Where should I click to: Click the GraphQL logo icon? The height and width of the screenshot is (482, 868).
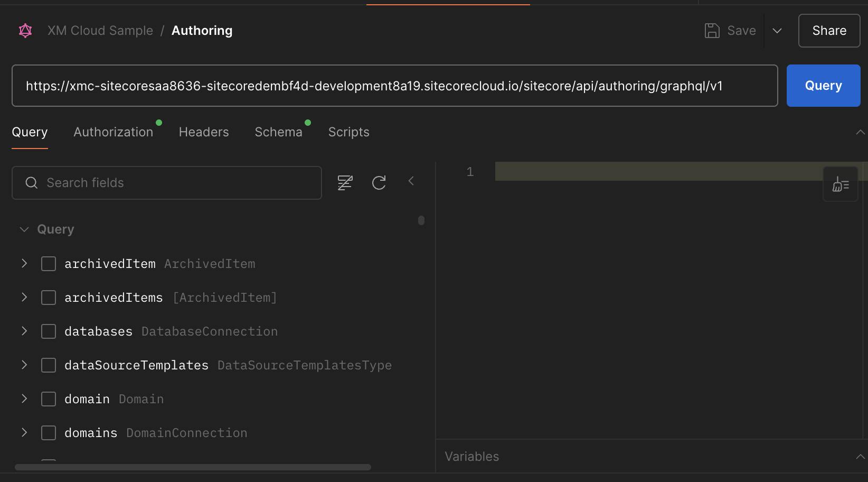coord(25,31)
